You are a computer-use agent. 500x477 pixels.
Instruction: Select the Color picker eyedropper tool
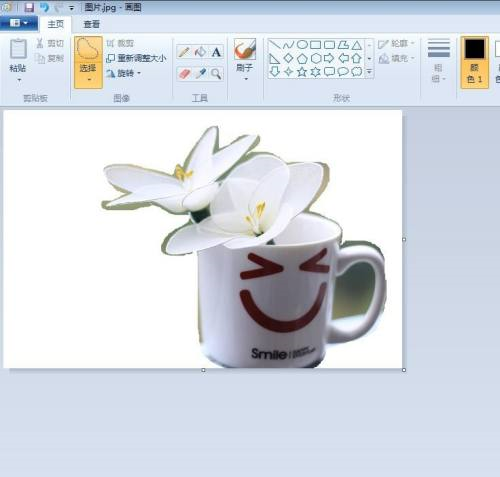tap(200, 73)
